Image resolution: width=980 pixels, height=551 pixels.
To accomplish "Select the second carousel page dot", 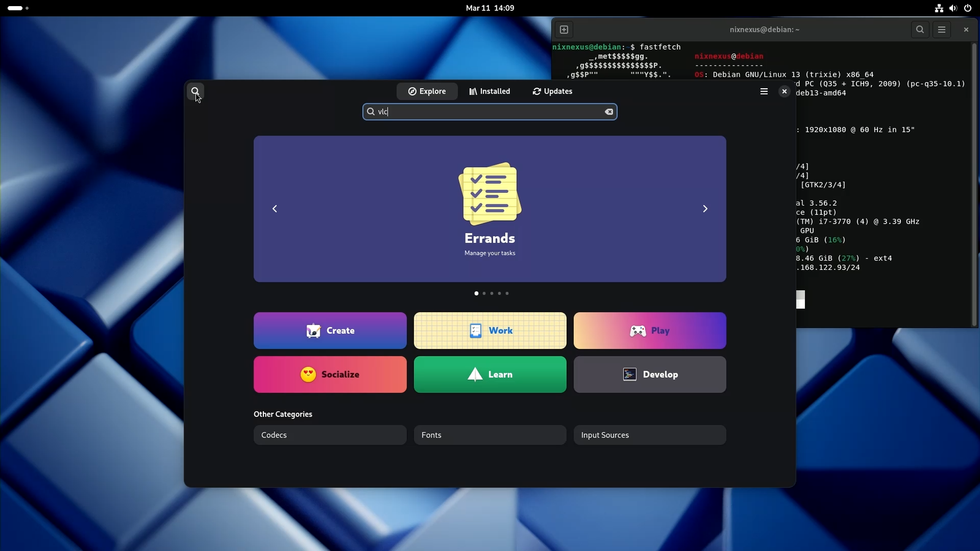I will coord(483,293).
